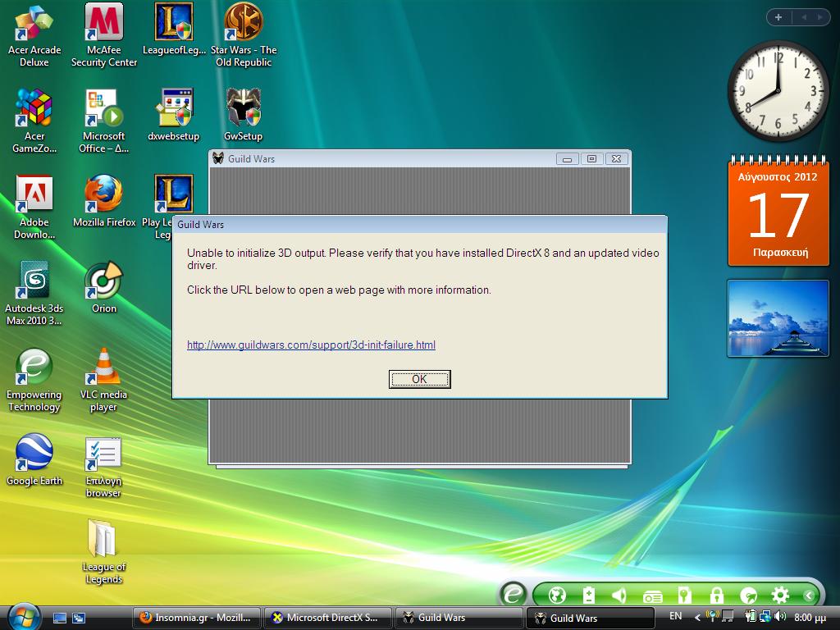840x630 pixels.
Task: Open Acer Arcade Deluxe desktop shortcut
Action: [34, 35]
